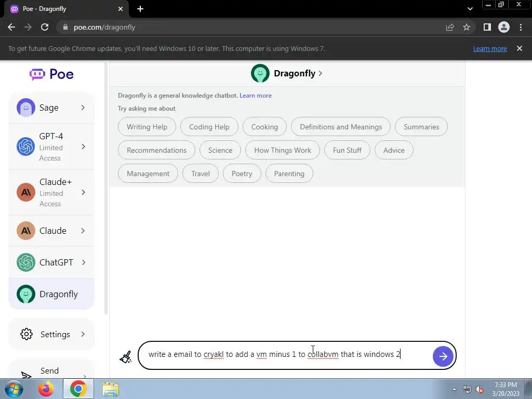Click the Poe logo in the sidebar
The image size is (532, 399).
51,74
